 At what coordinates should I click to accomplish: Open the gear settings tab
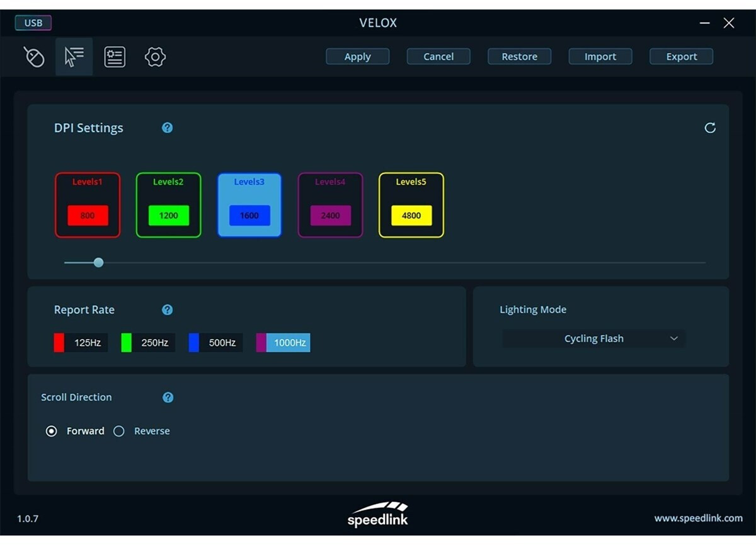tap(155, 57)
